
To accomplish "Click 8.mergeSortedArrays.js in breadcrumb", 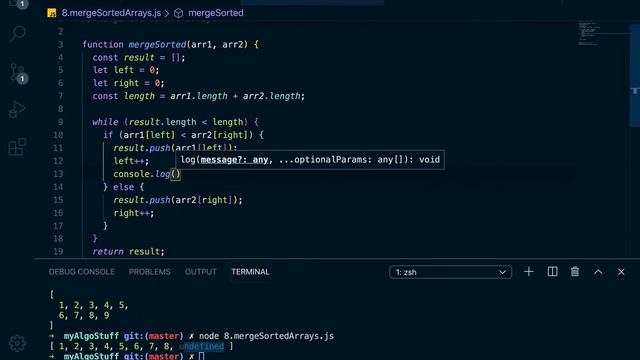I will (x=111, y=13).
